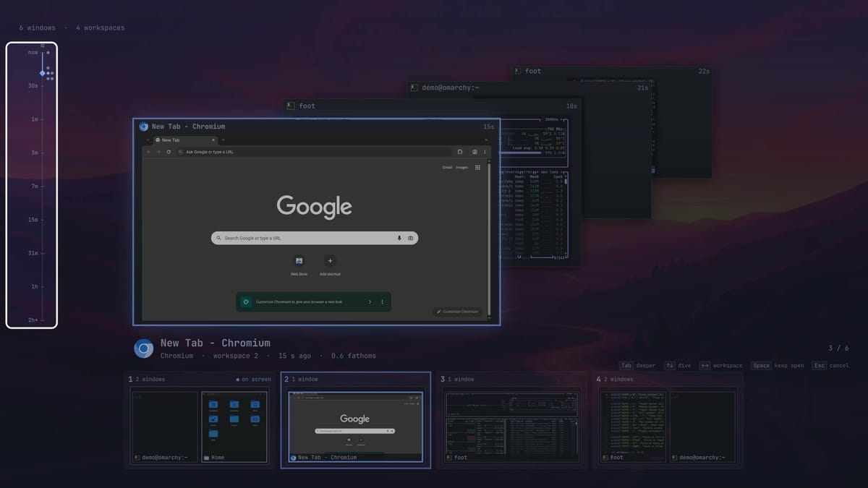Open a new tab with the plus button
This screenshot has width=868, height=488.
tap(223, 140)
